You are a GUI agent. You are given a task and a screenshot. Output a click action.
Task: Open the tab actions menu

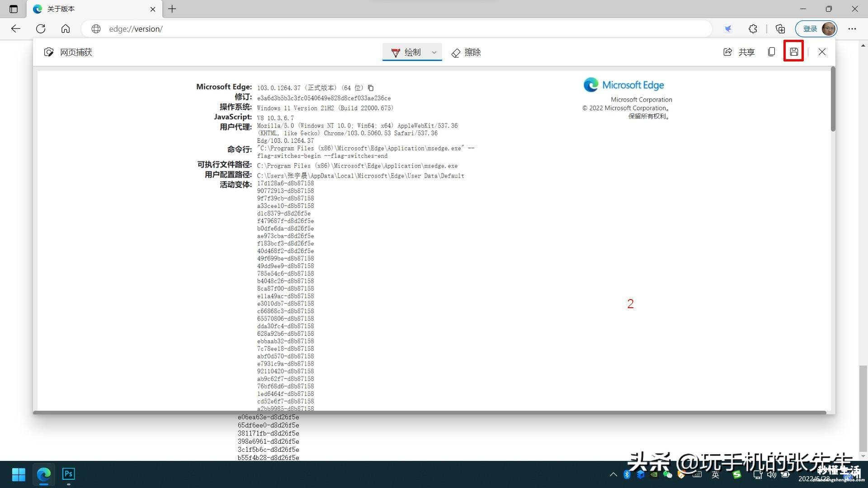(x=14, y=9)
